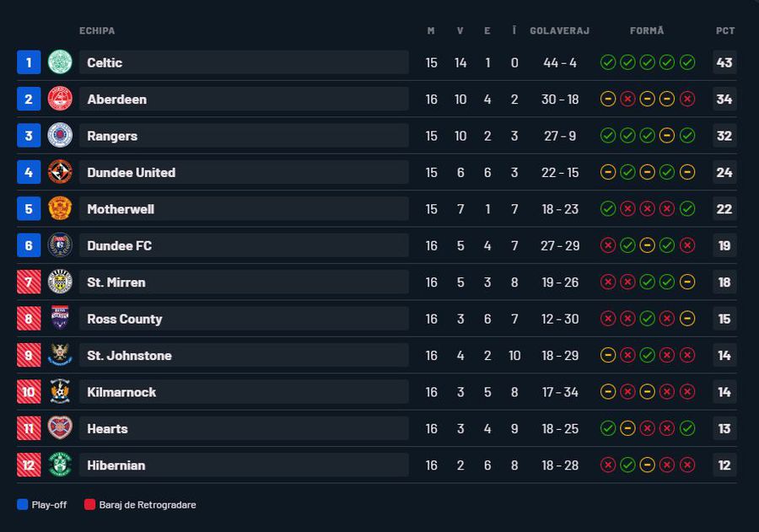This screenshot has height=532, width=759.
Task: Click the Celtic club crest icon
Action: coord(60,62)
